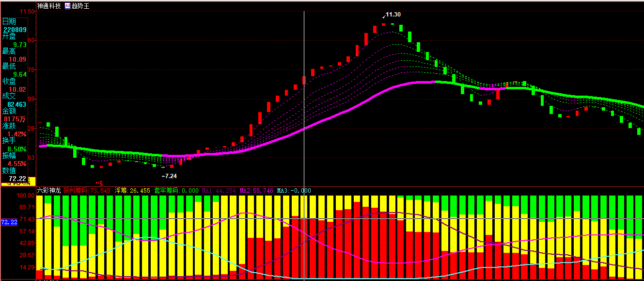This screenshot has width=644, height=281.
Task: Click the 换手 label
Action: click(x=9, y=140)
